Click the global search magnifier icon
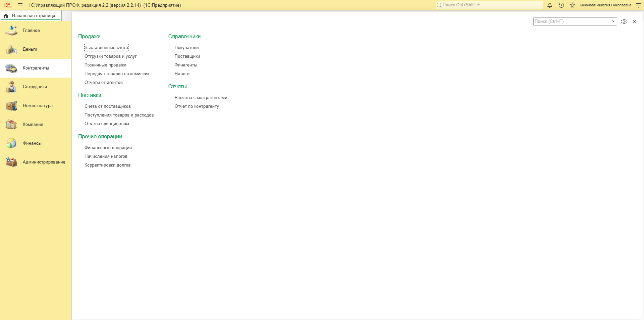 tap(439, 5)
